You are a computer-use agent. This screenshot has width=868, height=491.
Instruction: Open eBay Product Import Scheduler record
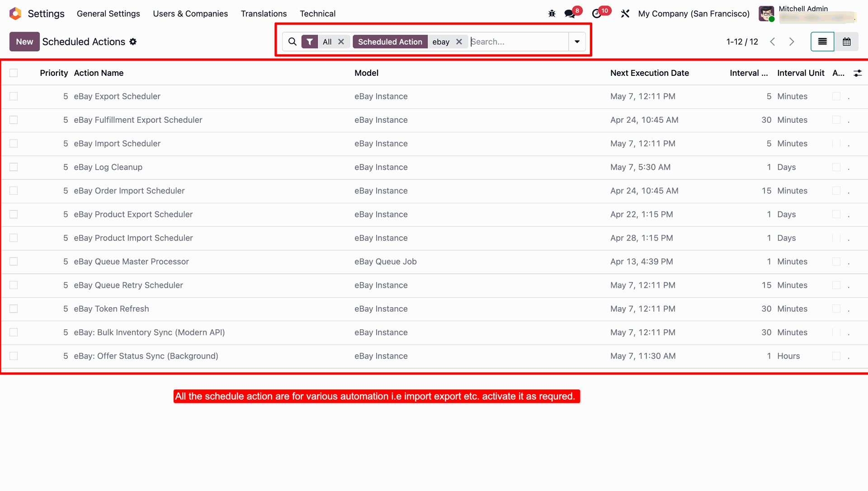133,238
